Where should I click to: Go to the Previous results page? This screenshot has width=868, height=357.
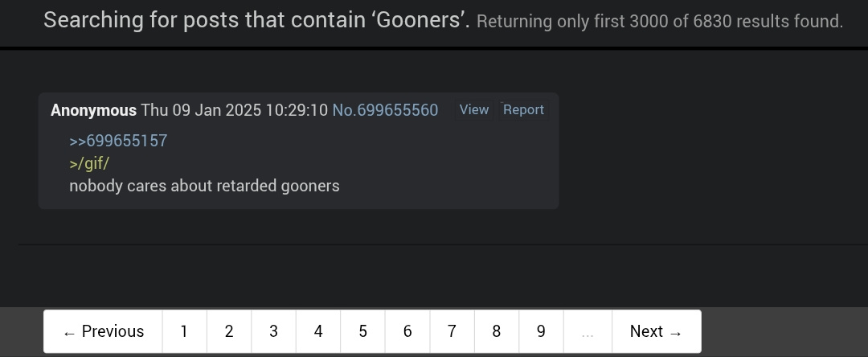(x=103, y=331)
